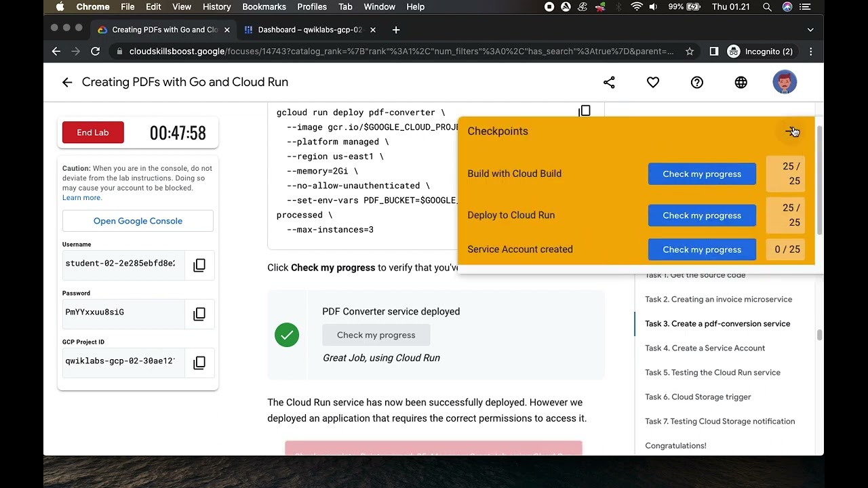Go to Task 6. Cloud Storage trigger
868x488 pixels.
[698, 396]
